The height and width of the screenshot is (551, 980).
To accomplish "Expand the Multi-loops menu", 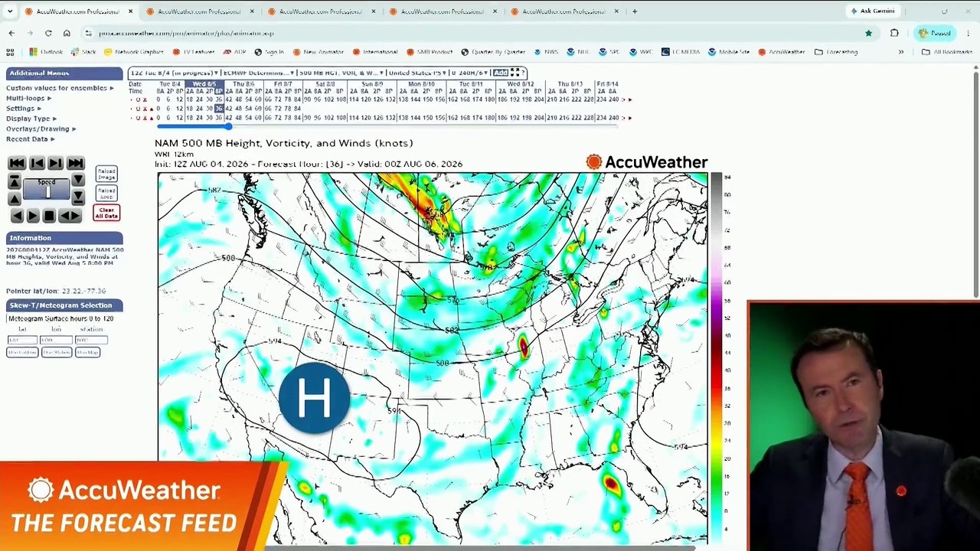I will tap(28, 98).
